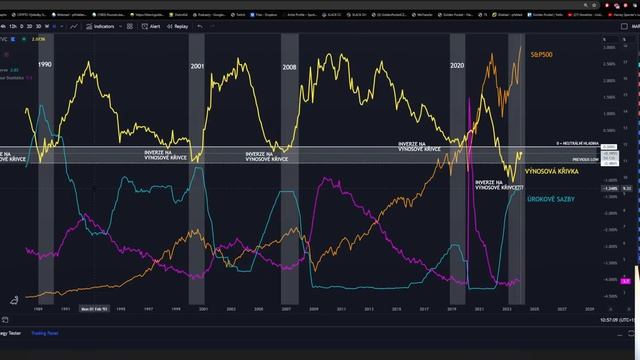Click the 10:57:09 (UTC+1) clock
The image size is (640, 360).
point(619,320)
